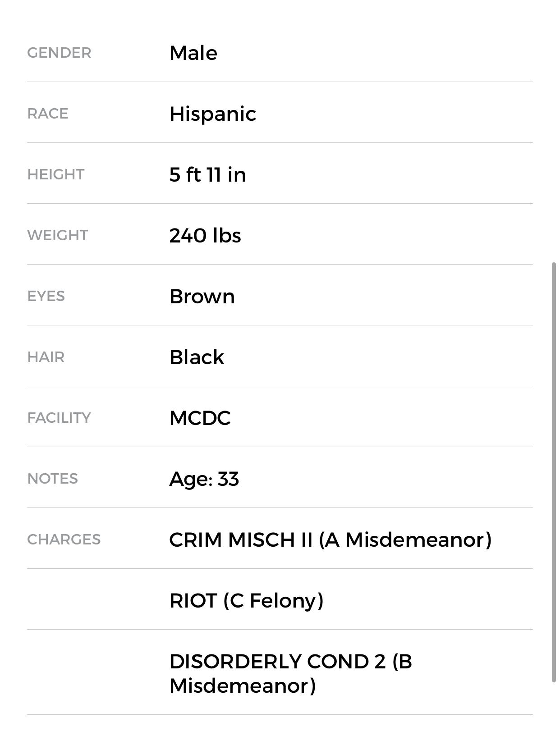Click the "Age: 33" notes text
The width and height of the screenshot is (560, 736).
click(204, 479)
